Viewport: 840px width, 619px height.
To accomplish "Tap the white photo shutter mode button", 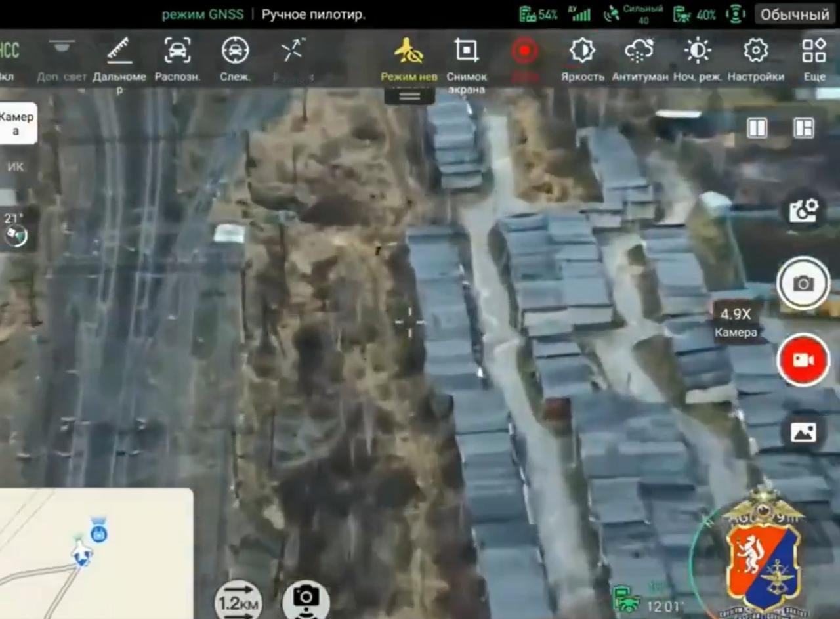I will coord(803,284).
